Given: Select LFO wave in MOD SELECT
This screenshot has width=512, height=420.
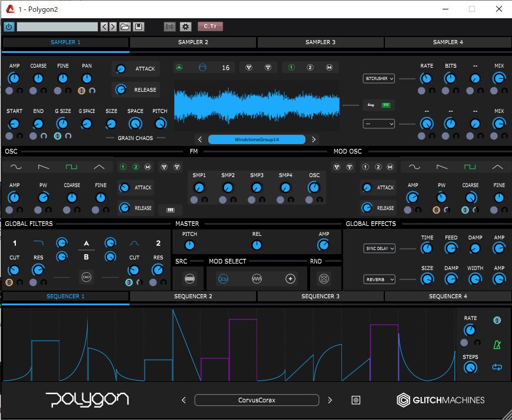Looking at the screenshot, I should tap(257, 279).
